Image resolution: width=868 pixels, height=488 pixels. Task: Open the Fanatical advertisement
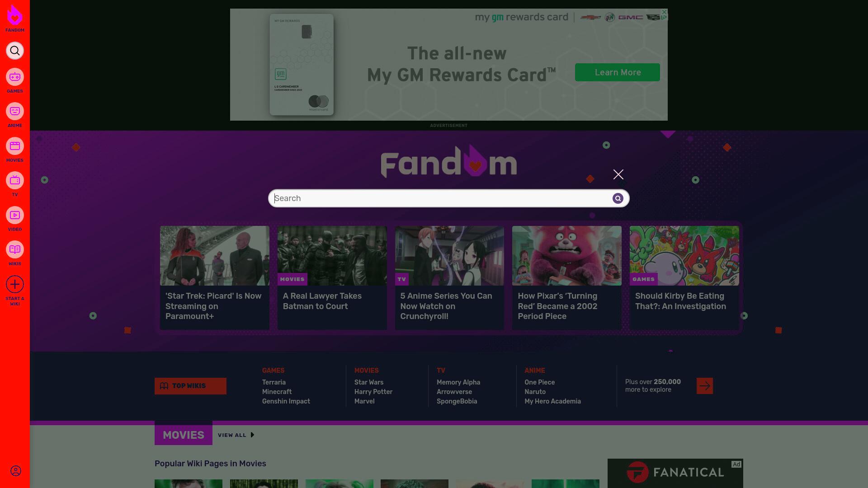click(675, 473)
